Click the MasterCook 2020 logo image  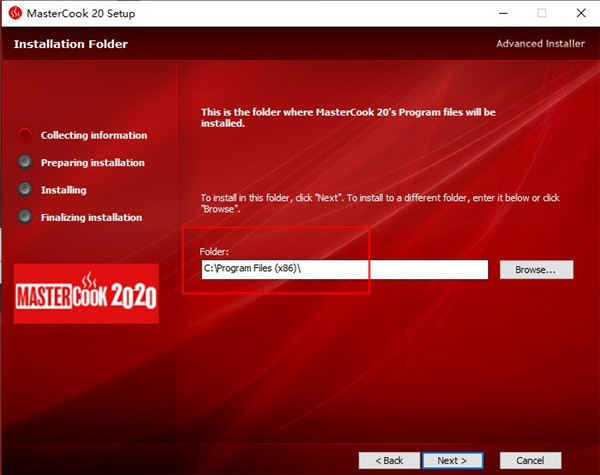pos(86,294)
